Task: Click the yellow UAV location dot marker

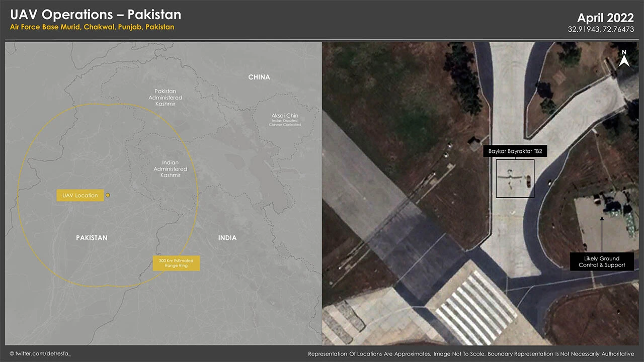Action: pos(108,195)
